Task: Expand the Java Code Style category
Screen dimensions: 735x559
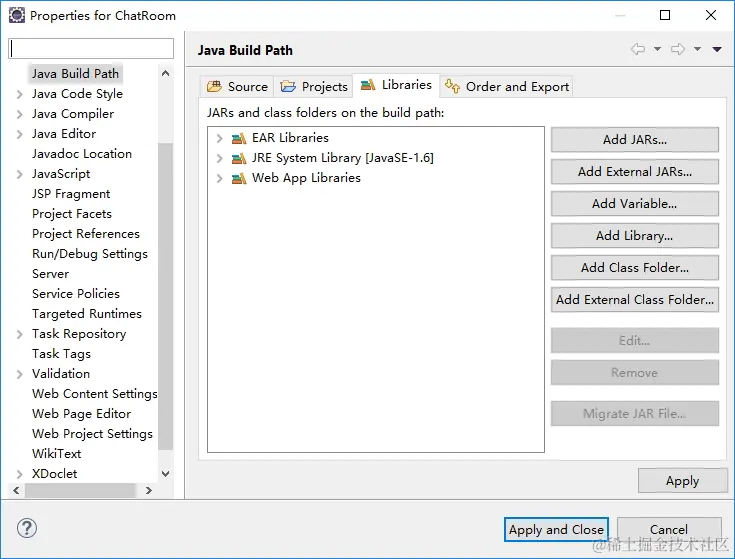Action: (19, 94)
